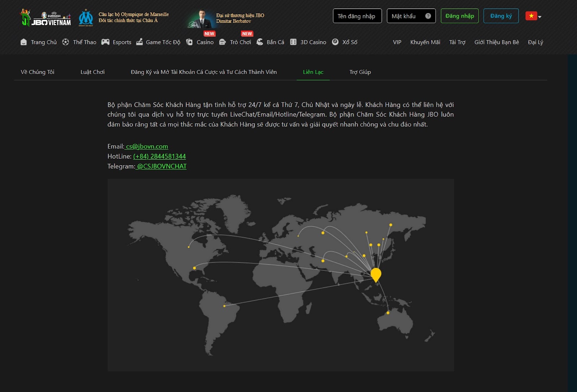The height and width of the screenshot is (392, 577).
Task: Open the Bắn Cá menu item
Action: (276, 42)
